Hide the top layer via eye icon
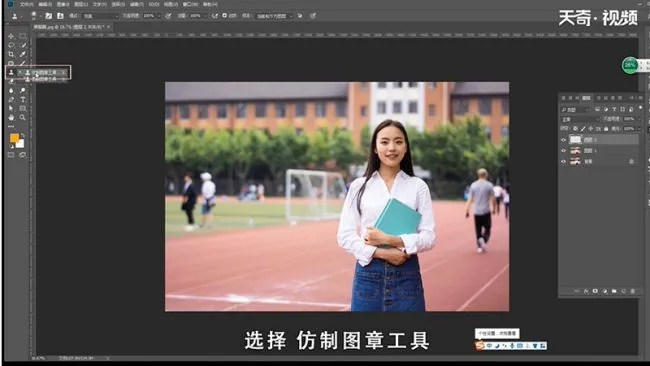Screen dimensions: 650x366 [x=563, y=140]
